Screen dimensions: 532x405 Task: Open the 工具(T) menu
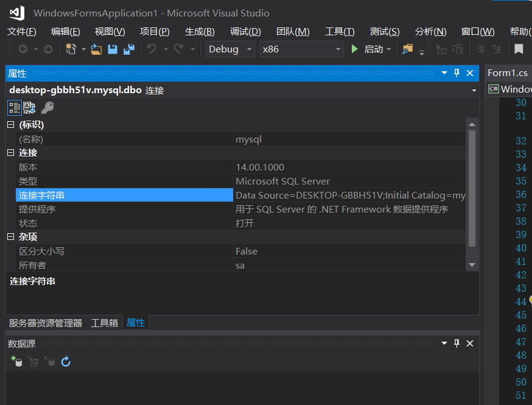tap(340, 32)
